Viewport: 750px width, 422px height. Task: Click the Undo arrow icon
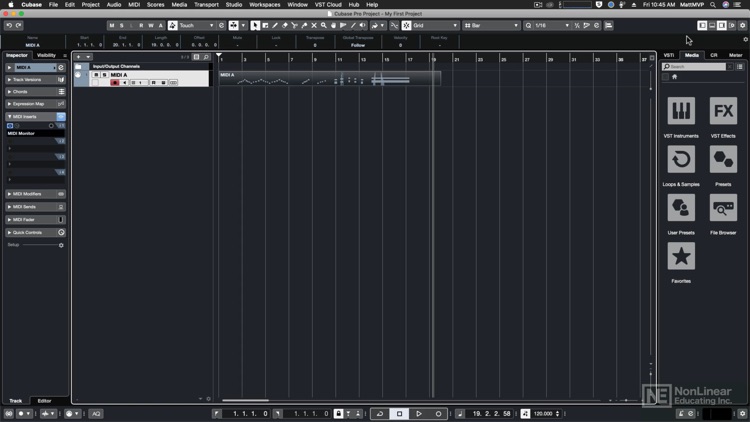(x=9, y=25)
